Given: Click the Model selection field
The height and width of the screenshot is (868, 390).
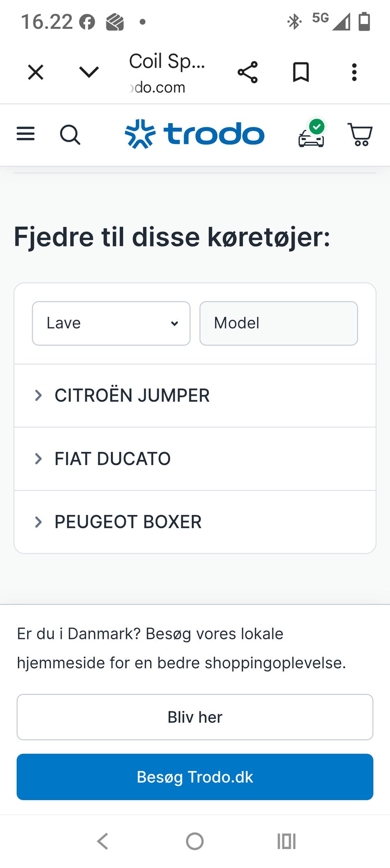Looking at the screenshot, I should pyautogui.click(x=279, y=323).
